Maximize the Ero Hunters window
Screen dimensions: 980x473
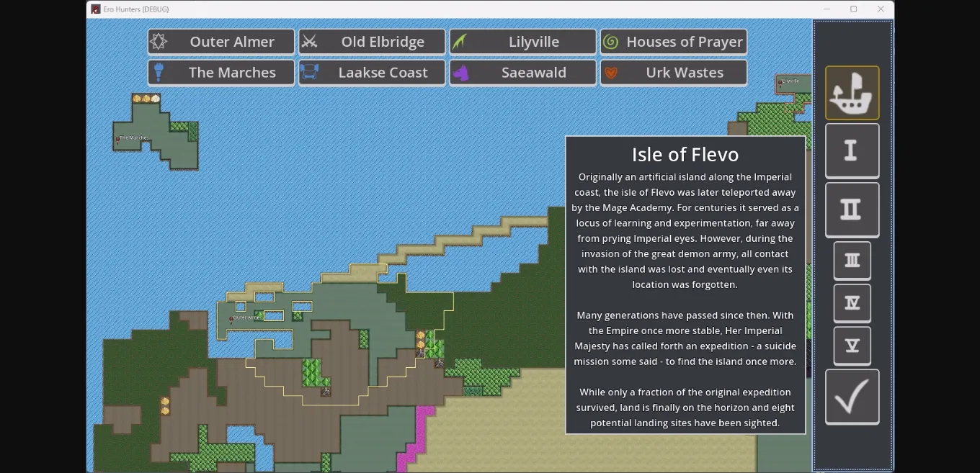(x=853, y=9)
